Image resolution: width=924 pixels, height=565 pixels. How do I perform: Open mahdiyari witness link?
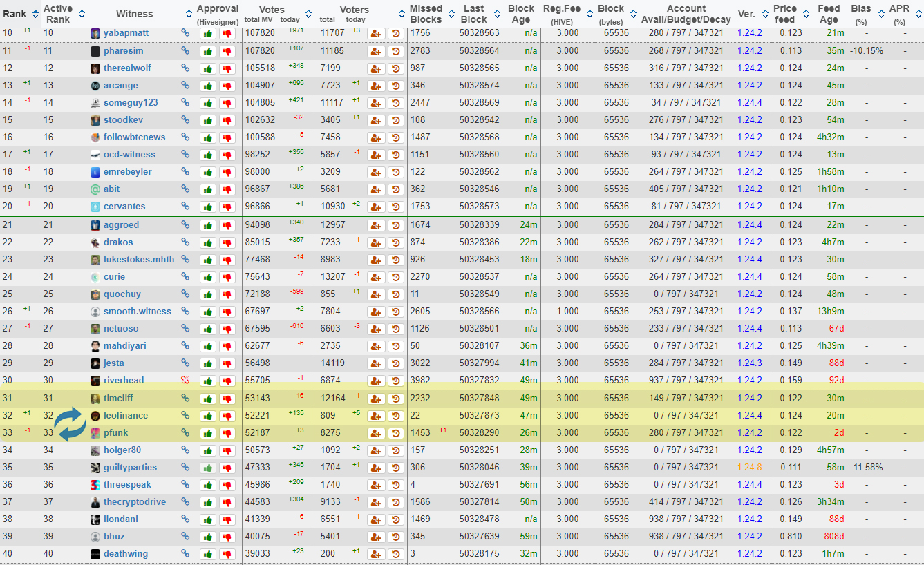pyautogui.click(x=125, y=346)
